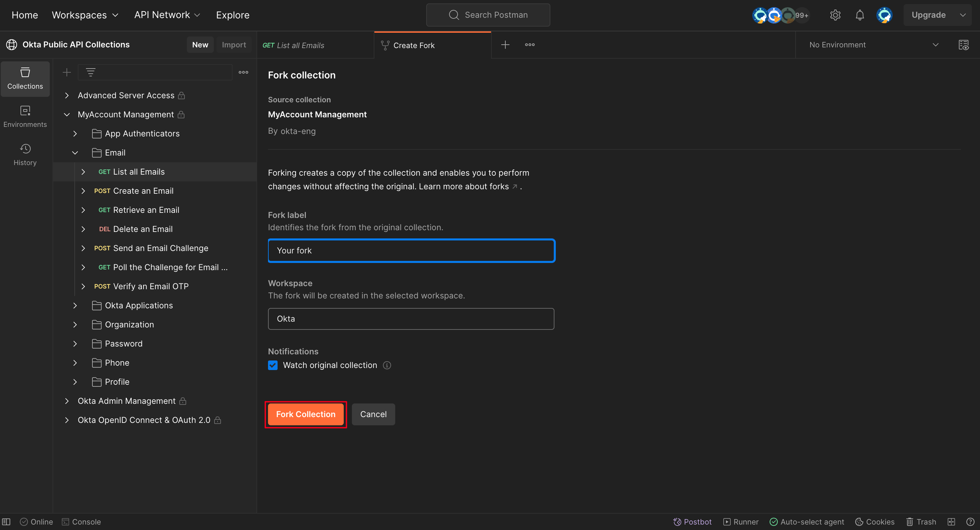Open the Environments sidebar panel

click(x=25, y=117)
